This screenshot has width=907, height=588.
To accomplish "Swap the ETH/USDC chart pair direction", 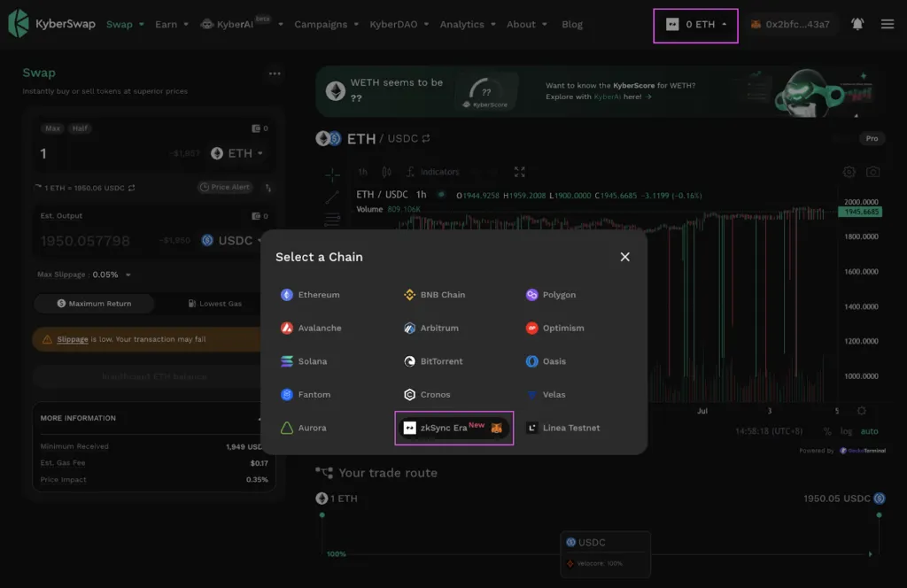I will [426, 139].
